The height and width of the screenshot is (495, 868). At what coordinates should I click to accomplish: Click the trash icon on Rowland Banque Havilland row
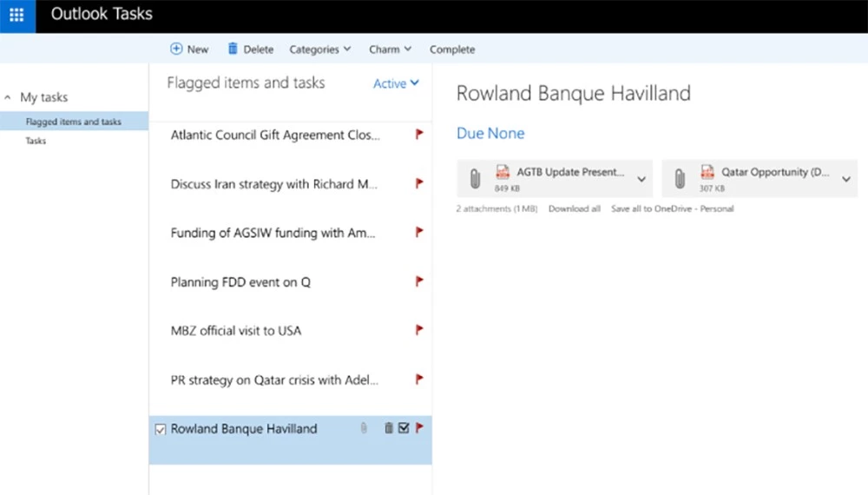pos(389,428)
